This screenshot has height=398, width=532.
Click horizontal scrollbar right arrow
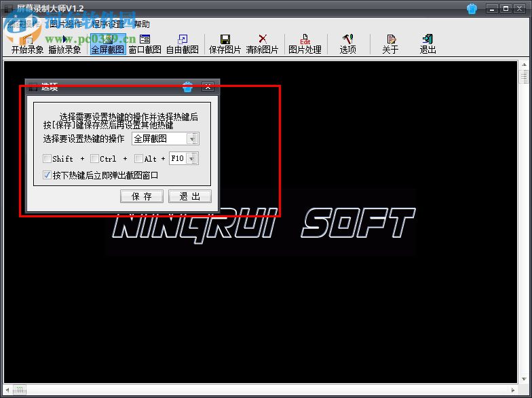click(513, 390)
